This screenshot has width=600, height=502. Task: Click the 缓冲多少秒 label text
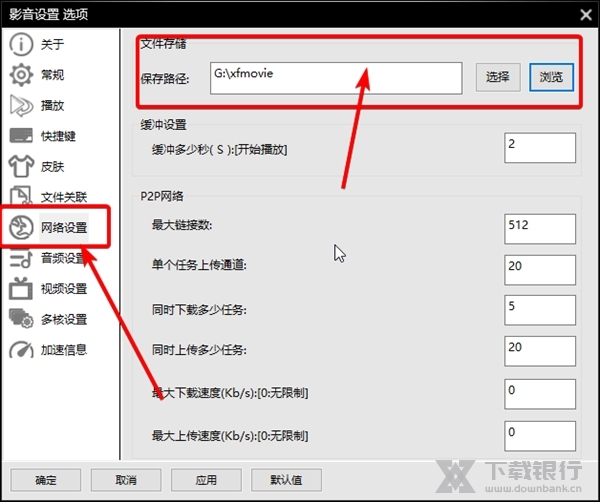[x=219, y=150]
